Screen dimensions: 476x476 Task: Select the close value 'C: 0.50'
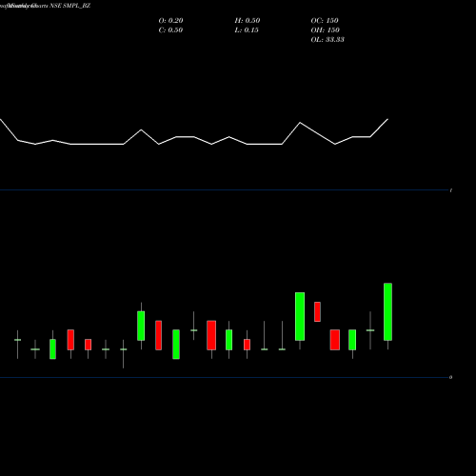[x=170, y=30]
